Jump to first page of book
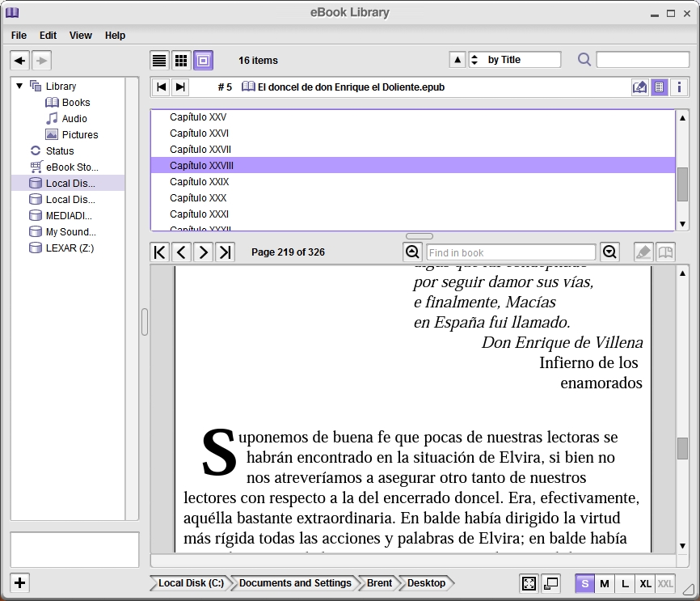The height and width of the screenshot is (601, 700). [x=160, y=252]
